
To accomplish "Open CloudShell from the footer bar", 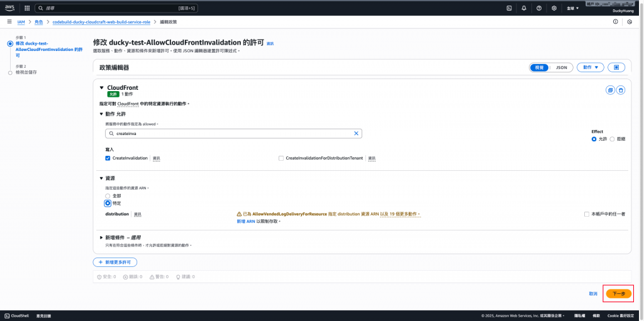I will pos(17,316).
